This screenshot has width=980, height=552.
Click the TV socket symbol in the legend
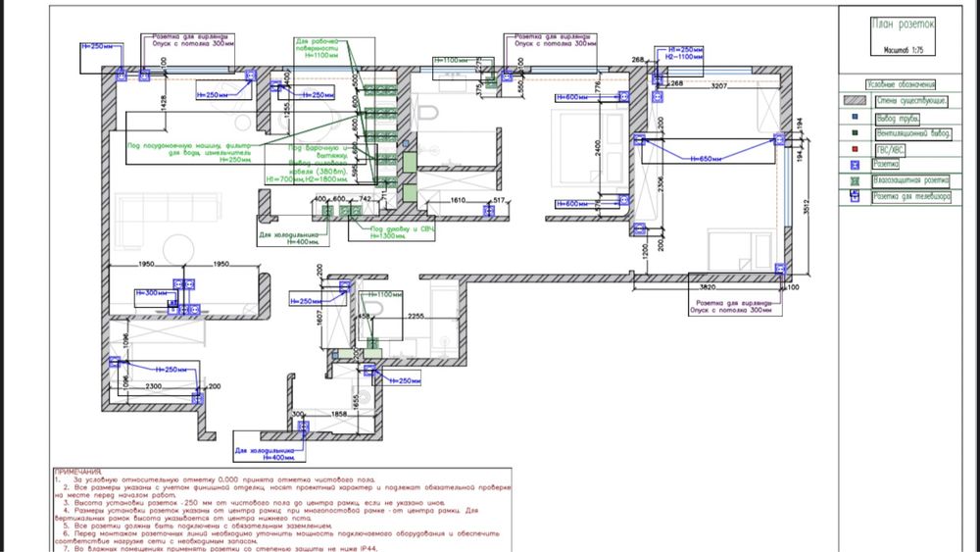[x=855, y=196]
